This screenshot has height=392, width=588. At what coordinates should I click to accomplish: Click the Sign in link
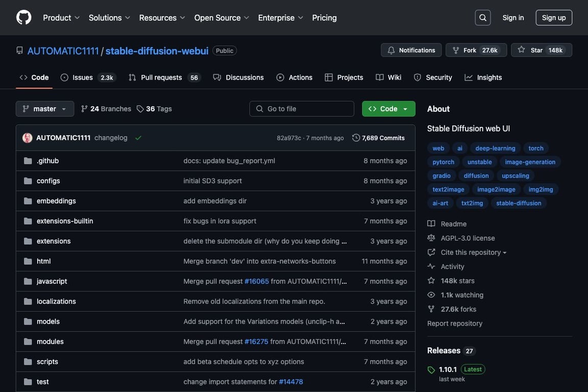click(x=513, y=18)
